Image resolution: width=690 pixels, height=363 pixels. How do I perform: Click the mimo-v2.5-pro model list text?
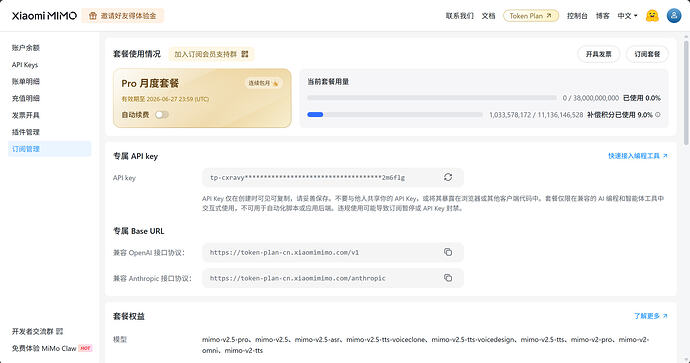(x=426, y=345)
